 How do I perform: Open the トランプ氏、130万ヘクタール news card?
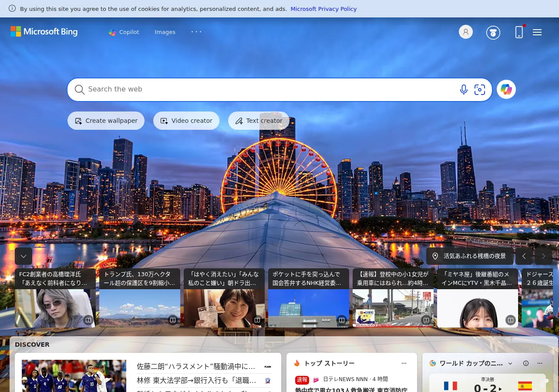click(x=140, y=298)
